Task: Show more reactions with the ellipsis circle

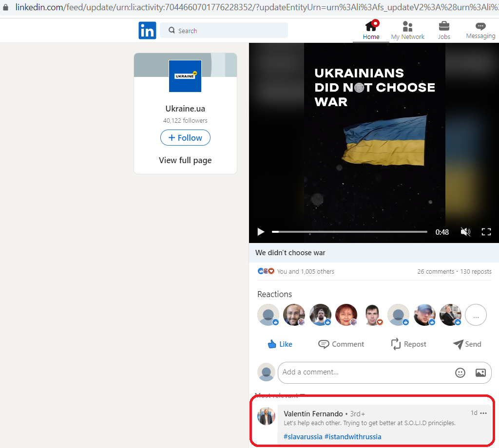Action: [476, 315]
